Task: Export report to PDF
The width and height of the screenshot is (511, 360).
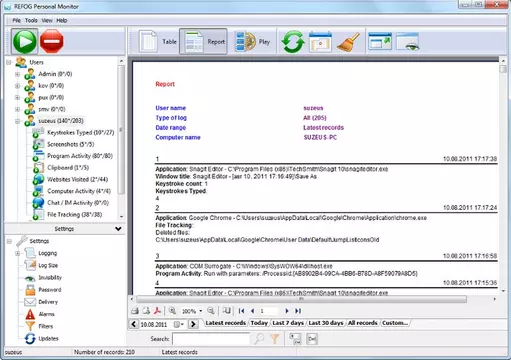Action: 157,311
